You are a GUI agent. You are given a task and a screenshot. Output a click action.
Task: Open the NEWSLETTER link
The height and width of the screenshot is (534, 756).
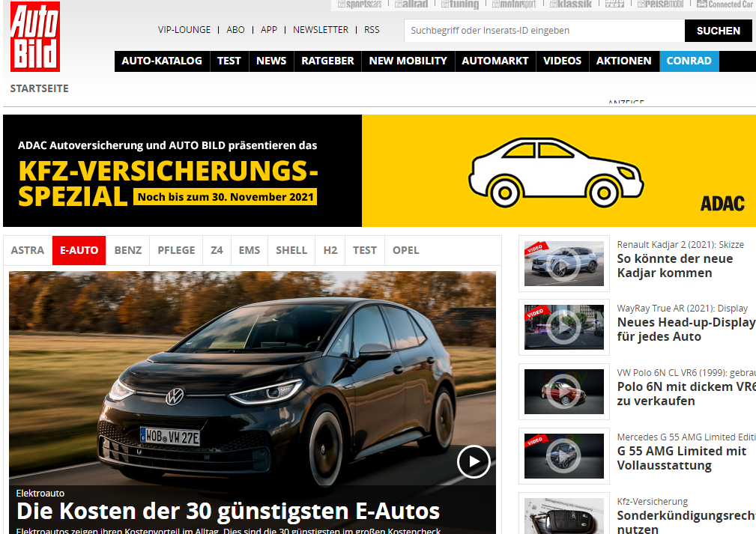321,30
